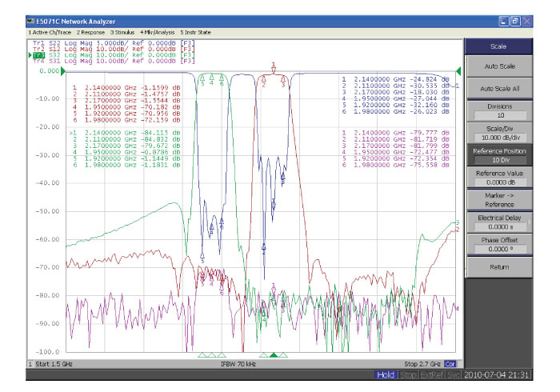Restore the Network Analyzer window
The image size is (560, 392).
pyautogui.click(x=515, y=22)
